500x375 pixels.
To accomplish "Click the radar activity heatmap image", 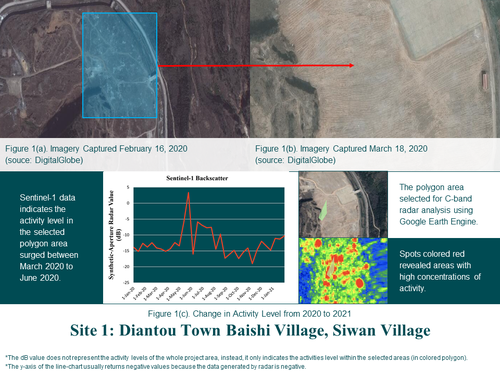I will tap(343, 271).
